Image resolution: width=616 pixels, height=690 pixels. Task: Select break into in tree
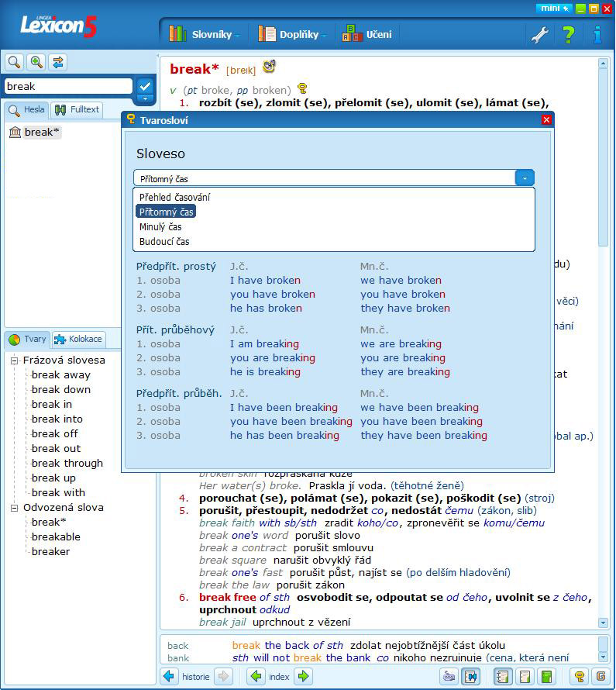pyautogui.click(x=57, y=419)
